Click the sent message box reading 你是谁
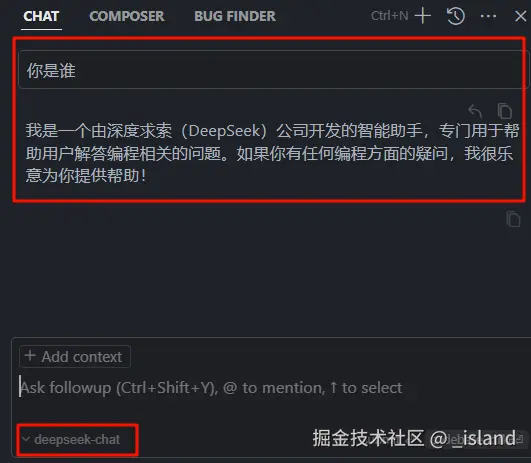The width and height of the screenshot is (531, 463). coord(273,70)
